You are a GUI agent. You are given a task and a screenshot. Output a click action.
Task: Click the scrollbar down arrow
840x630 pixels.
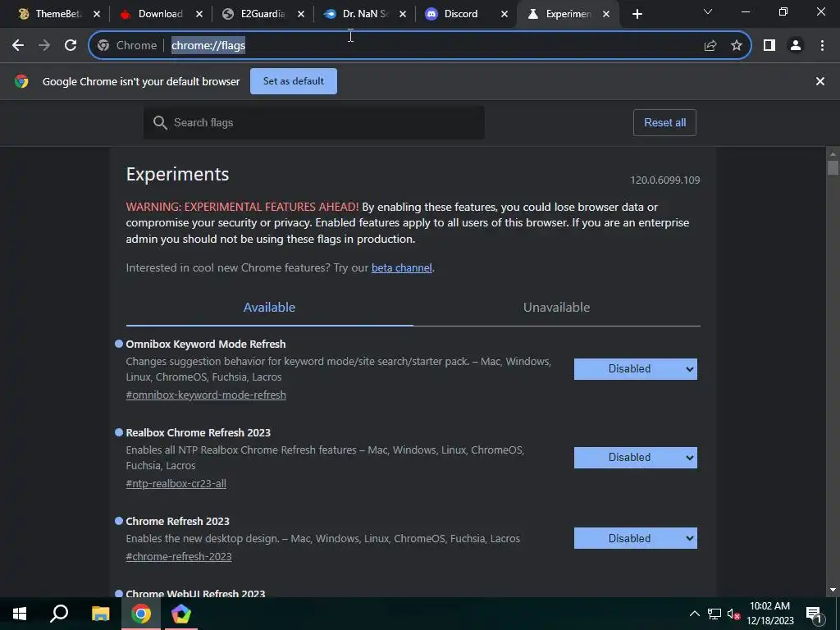point(833,591)
